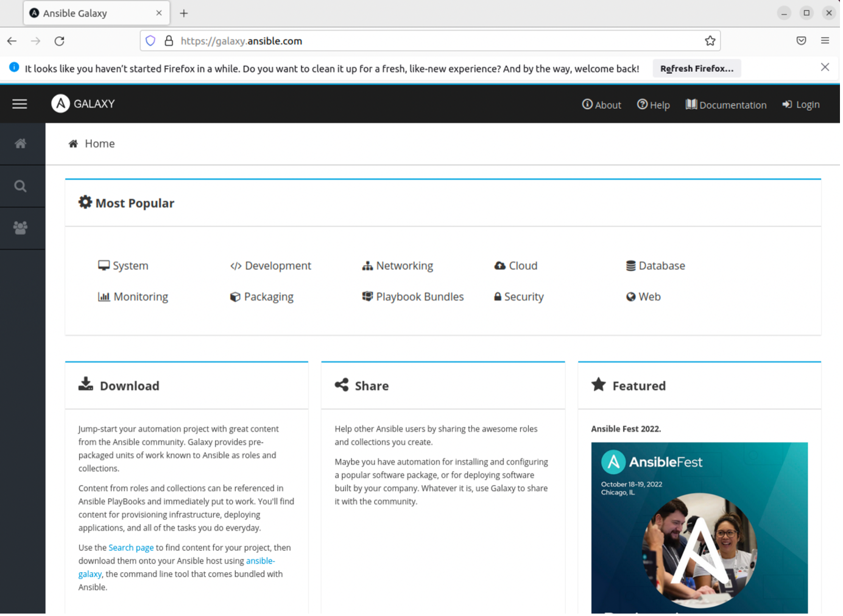Viewport: 843px width, 616px height.
Task: Open the Firefox application menu
Action: 825,40
